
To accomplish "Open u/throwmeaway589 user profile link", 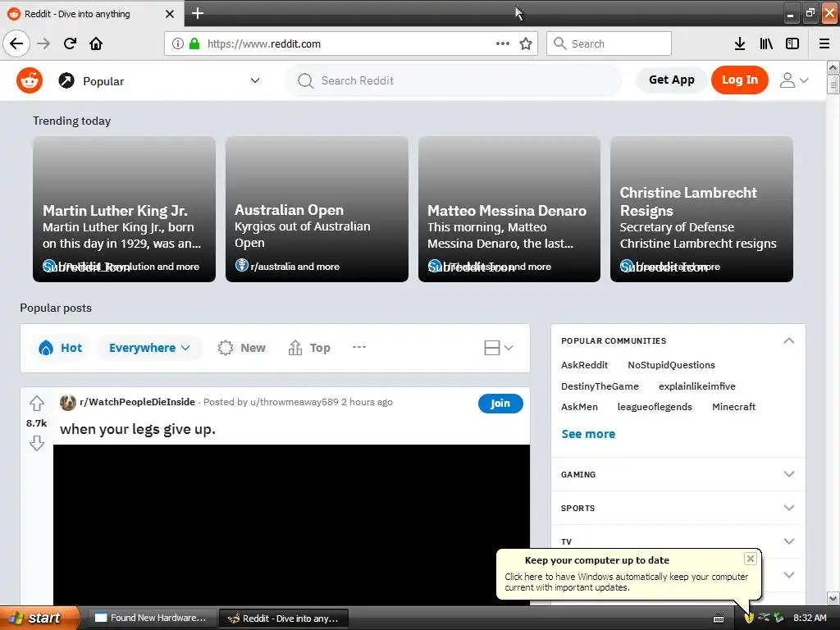I will point(294,402).
